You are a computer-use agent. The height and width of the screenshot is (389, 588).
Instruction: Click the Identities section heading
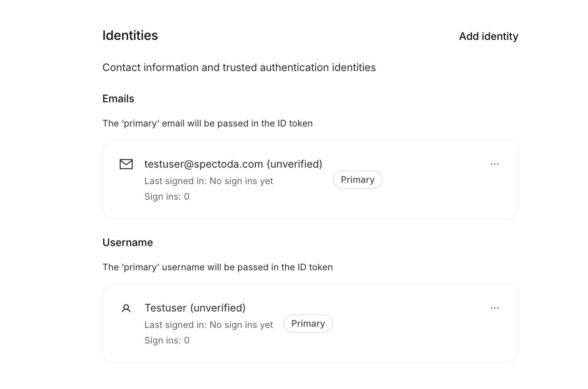click(x=130, y=36)
